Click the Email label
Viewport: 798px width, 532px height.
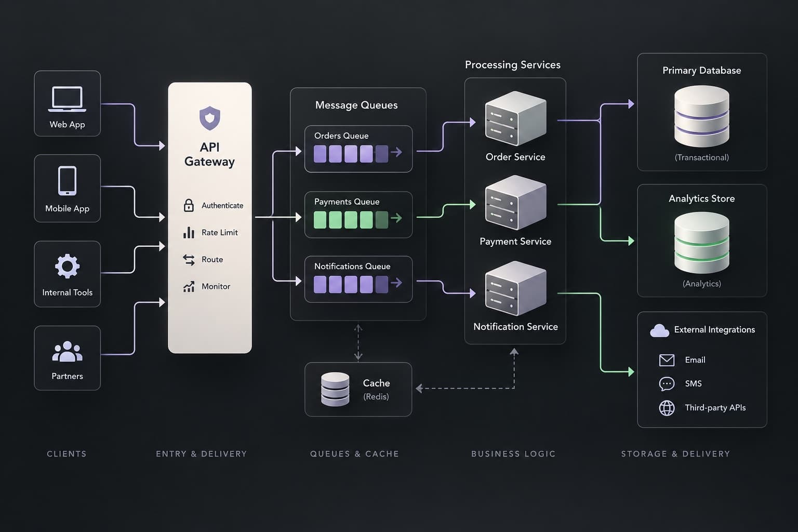point(695,360)
